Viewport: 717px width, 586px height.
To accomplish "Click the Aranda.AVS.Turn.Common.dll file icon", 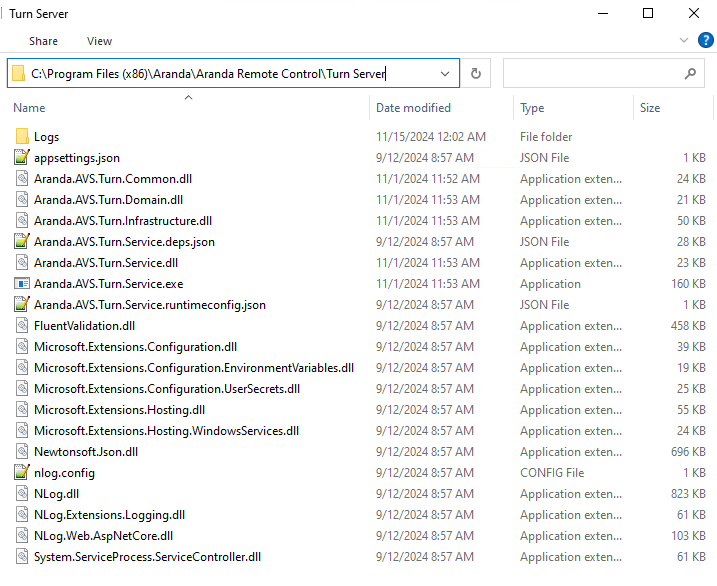I will coord(21,178).
